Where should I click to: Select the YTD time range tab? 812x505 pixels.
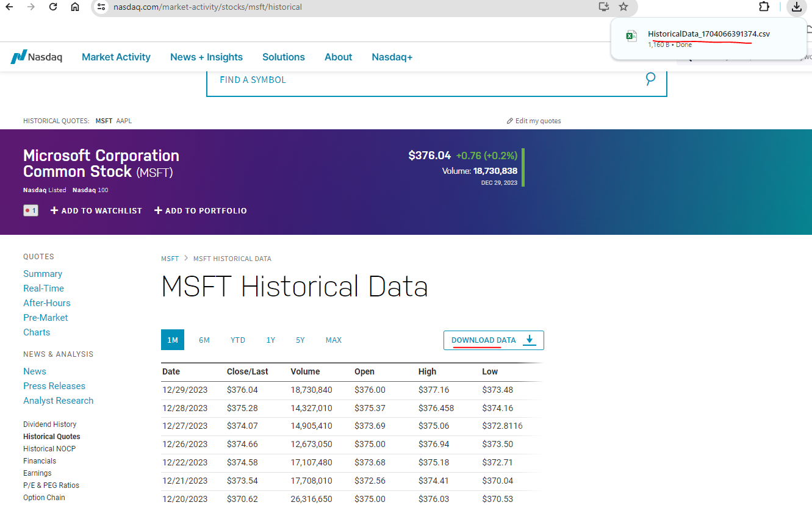(x=238, y=340)
